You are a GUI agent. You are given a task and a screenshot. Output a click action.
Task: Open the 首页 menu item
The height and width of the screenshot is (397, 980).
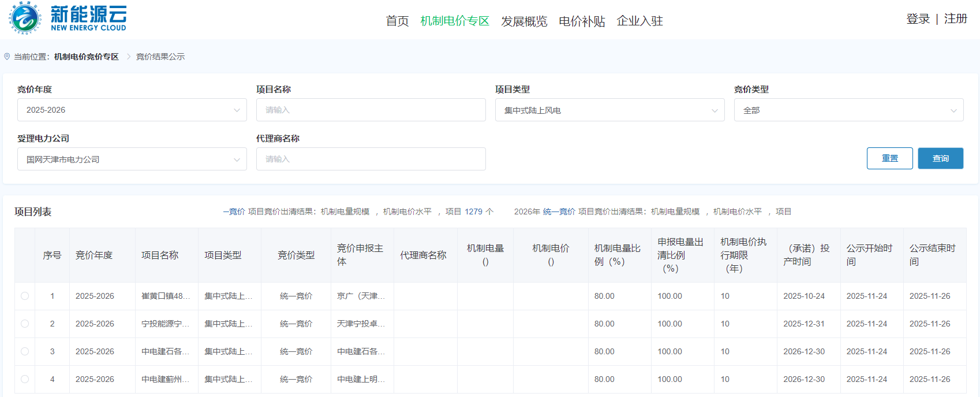[397, 21]
